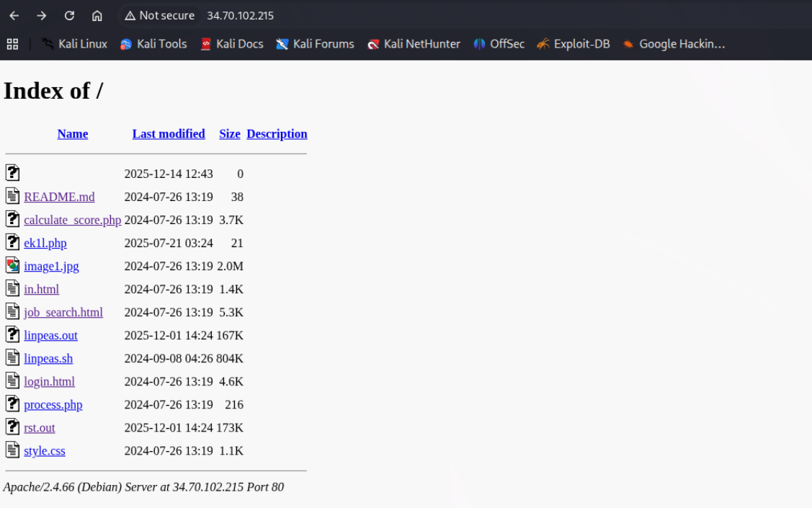Sort listing by Name column
812x508 pixels.
pyautogui.click(x=73, y=134)
